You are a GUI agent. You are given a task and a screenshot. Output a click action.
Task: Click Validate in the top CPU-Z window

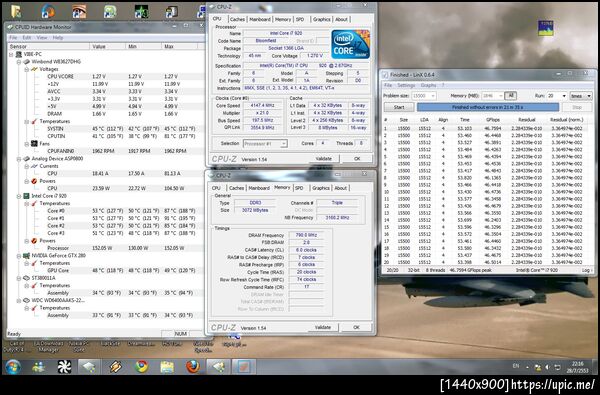click(323, 158)
